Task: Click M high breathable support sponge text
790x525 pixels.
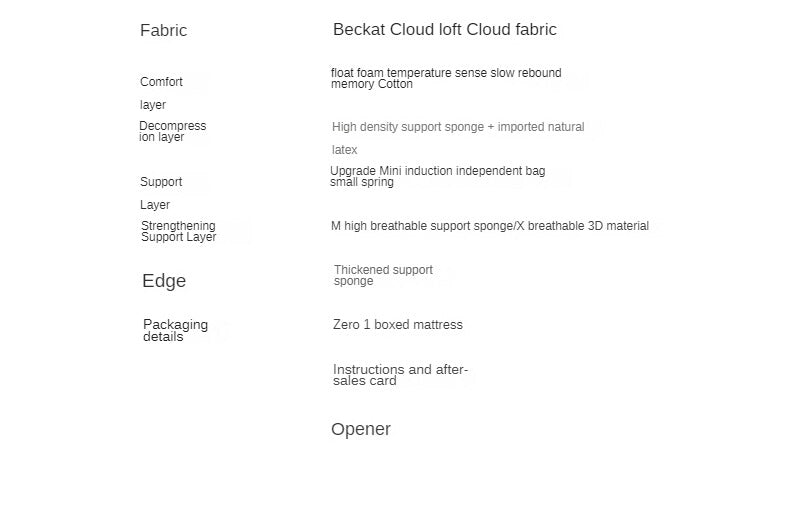Action: (489, 226)
